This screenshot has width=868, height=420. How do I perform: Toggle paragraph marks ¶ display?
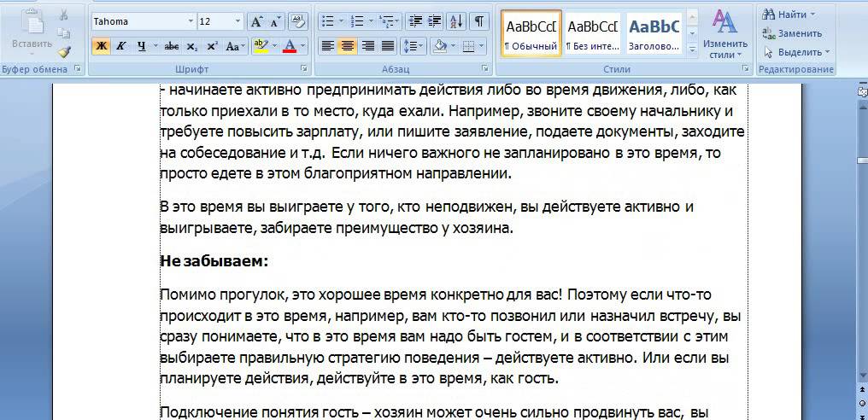tap(478, 21)
